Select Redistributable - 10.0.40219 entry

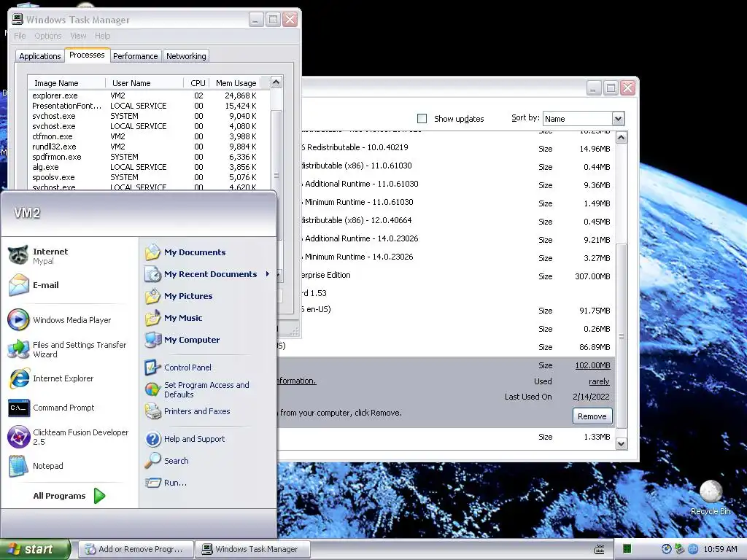tap(457, 148)
